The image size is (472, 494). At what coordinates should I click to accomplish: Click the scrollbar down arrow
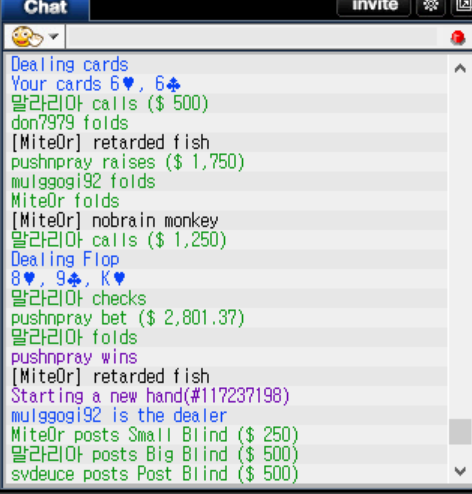pos(460,471)
